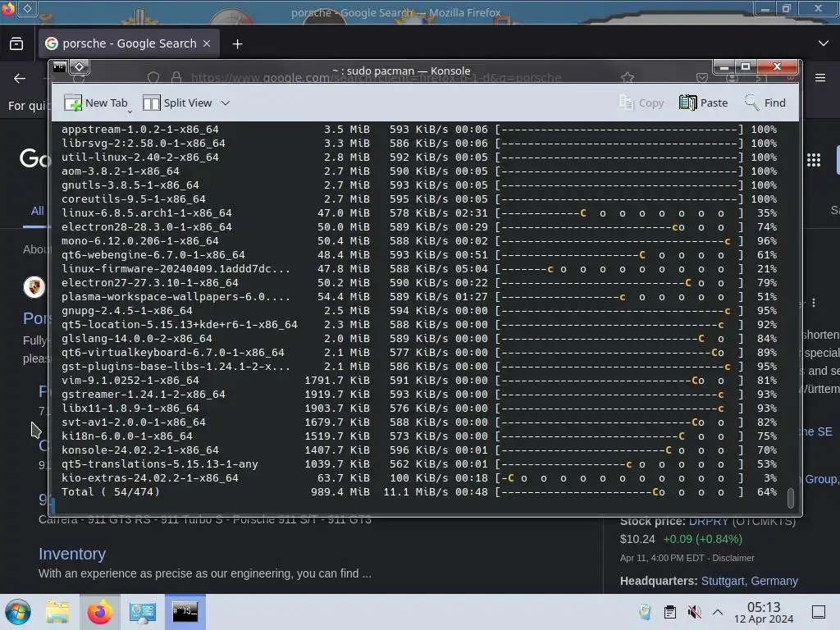Click the DRPRY stock price link
The image size is (840, 630).
708,521
